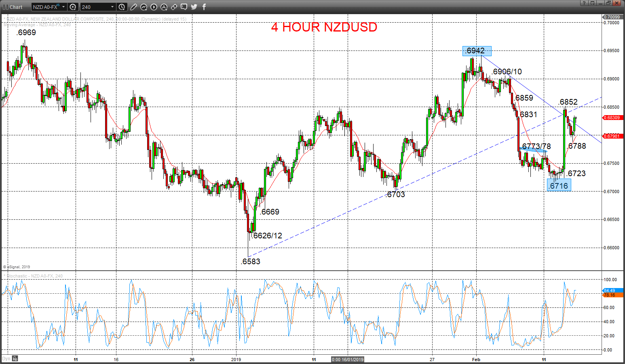Click the Chart window link icon
Viewport: 625px width, 364px height.
pyautogui.click(x=6, y=7)
